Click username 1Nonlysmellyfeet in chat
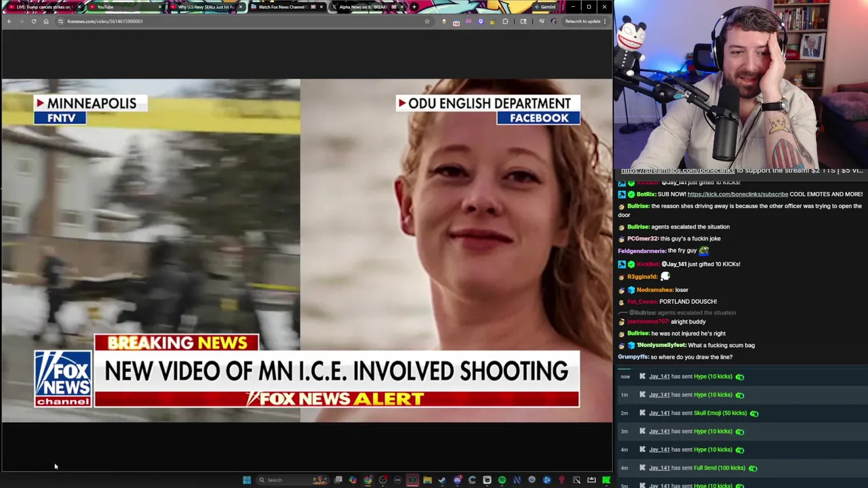Screen dimensions: 868x488 (661, 346)
